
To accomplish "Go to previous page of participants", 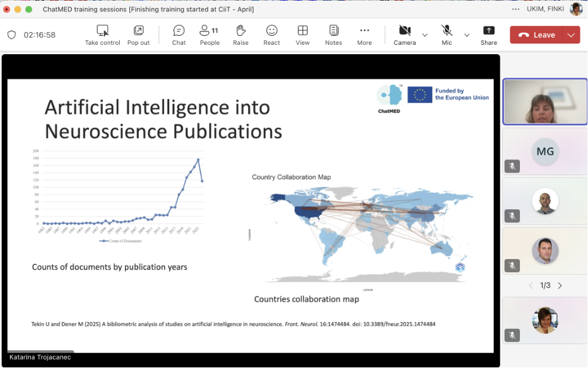I will pos(531,285).
